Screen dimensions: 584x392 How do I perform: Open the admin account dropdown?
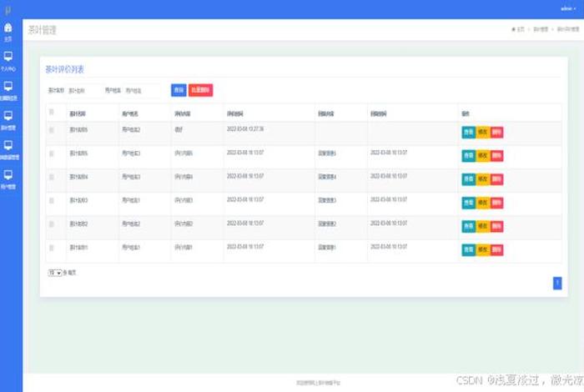tap(568, 8)
